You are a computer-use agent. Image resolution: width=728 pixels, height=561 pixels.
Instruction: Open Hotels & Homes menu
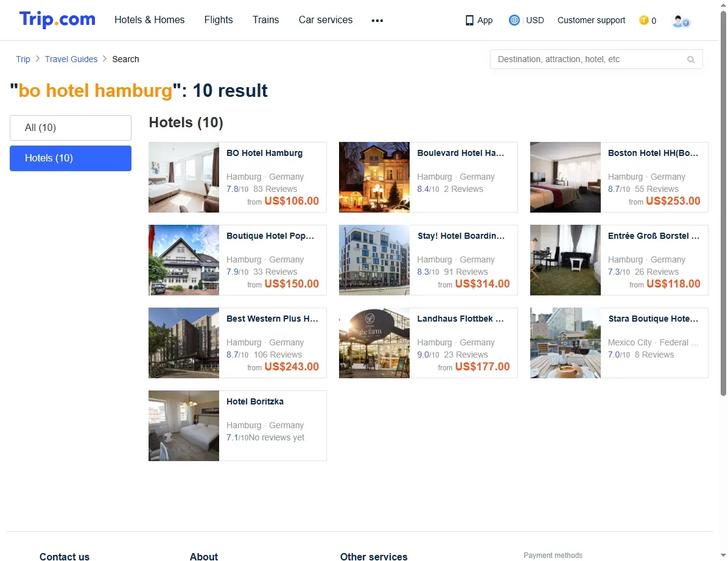[150, 20]
